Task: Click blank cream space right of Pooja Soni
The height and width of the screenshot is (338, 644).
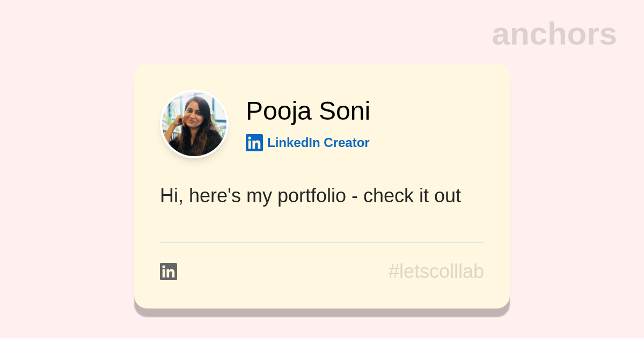Action: click(x=440, y=113)
